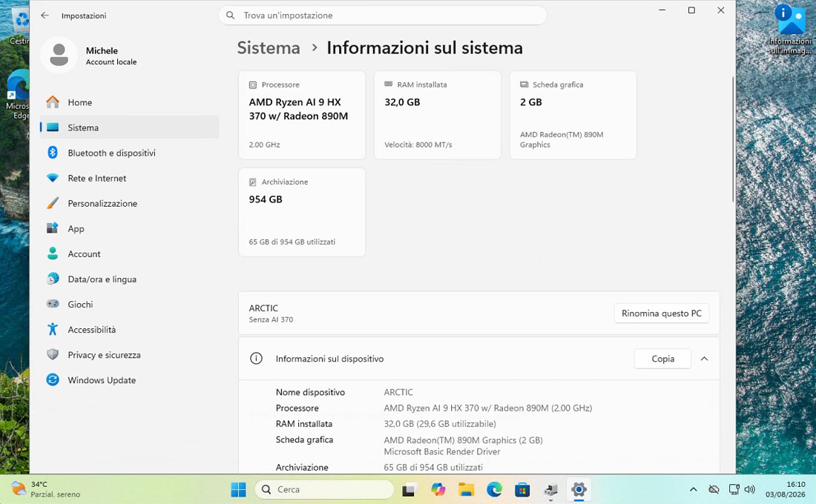
Task: Open Task View from the taskbar
Action: [409, 489]
